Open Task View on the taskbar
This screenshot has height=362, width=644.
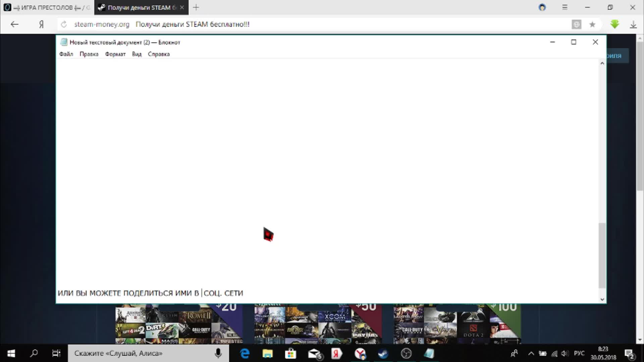coord(56,353)
